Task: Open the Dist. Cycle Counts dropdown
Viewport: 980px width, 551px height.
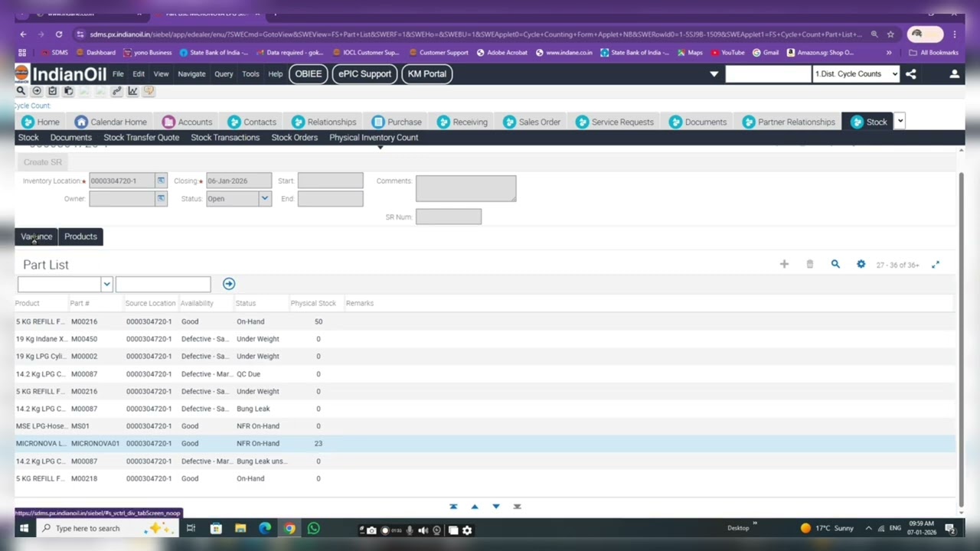Action: (x=856, y=74)
